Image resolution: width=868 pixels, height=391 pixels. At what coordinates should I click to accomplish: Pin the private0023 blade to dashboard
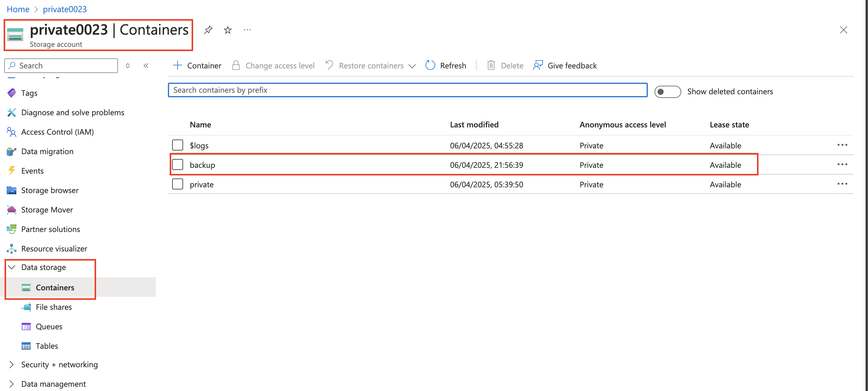pyautogui.click(x=208, y=30)
